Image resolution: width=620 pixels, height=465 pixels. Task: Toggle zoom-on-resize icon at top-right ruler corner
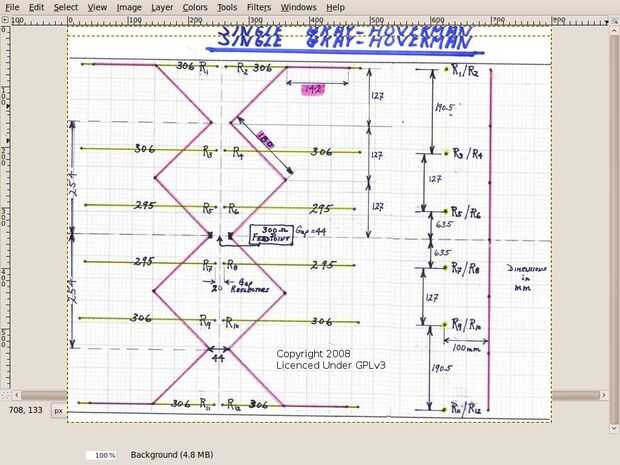tap(613, 21)
